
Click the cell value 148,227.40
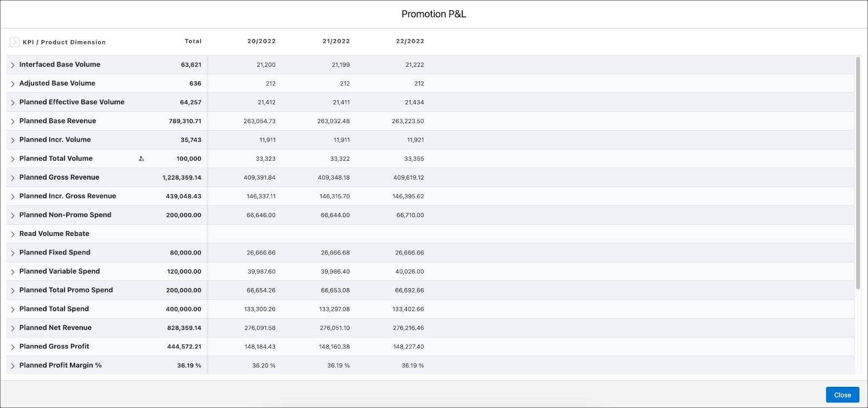click(x=409, y=347)
